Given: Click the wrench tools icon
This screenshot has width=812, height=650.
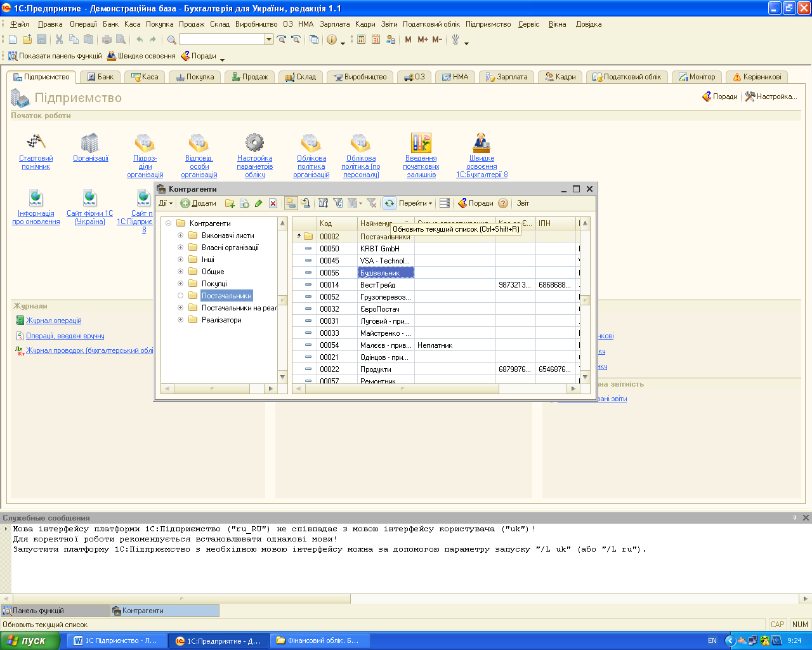Looking at the screenshot, I should point(455,39).
